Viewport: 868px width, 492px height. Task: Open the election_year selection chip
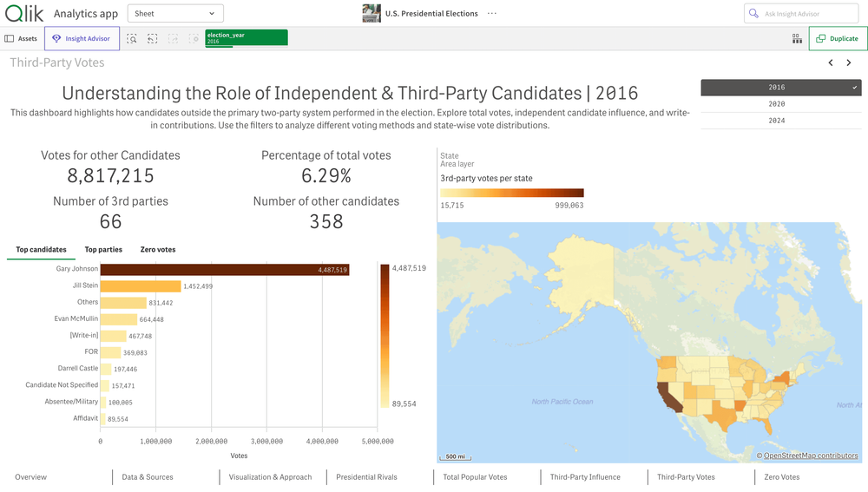[x=247, y=37]
